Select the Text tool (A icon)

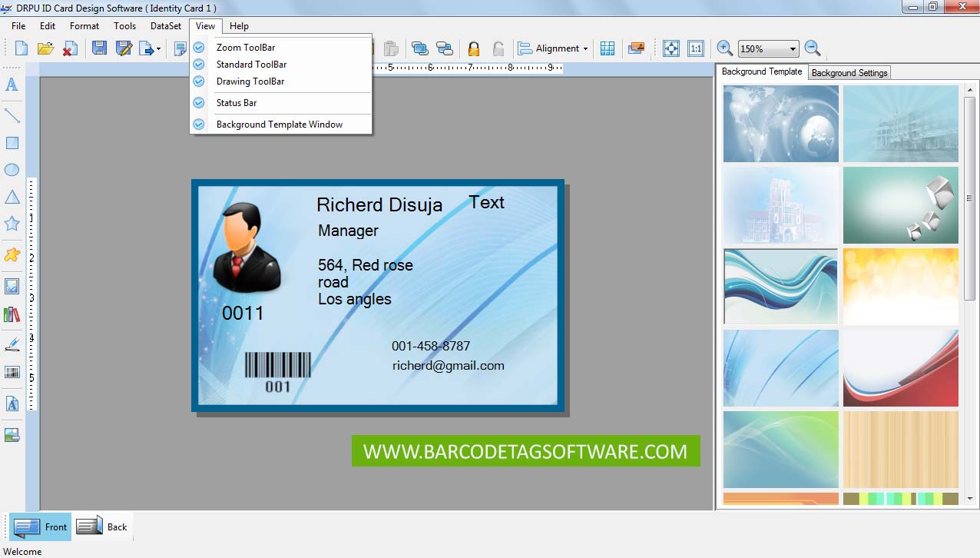12,85
